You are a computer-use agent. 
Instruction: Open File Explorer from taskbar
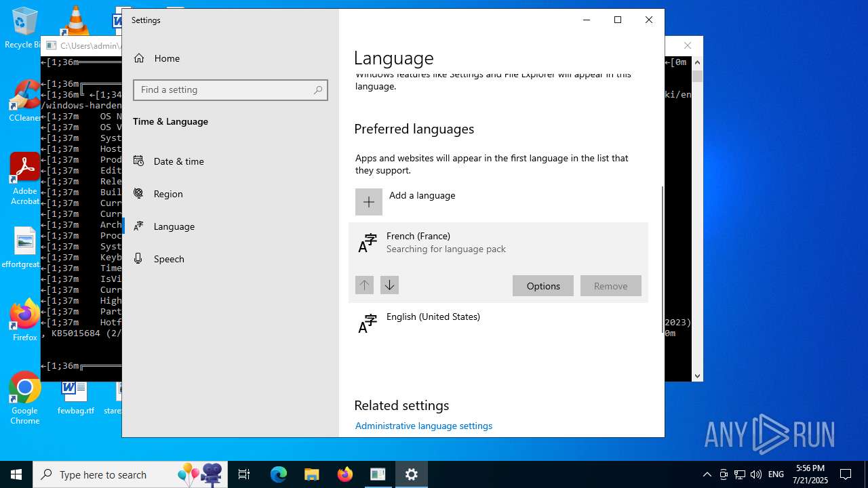pos(312,474)
